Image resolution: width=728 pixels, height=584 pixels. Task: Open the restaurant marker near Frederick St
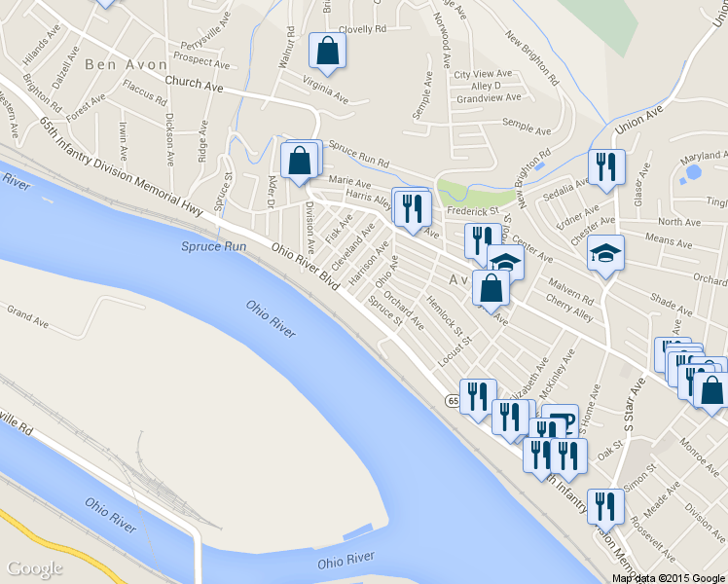coord(413,211)
